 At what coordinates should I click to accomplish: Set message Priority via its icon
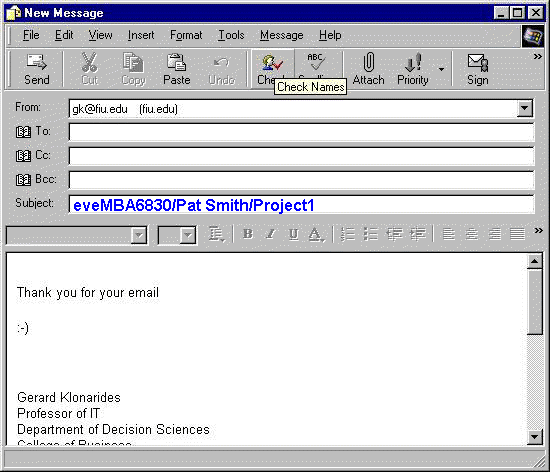413,62
